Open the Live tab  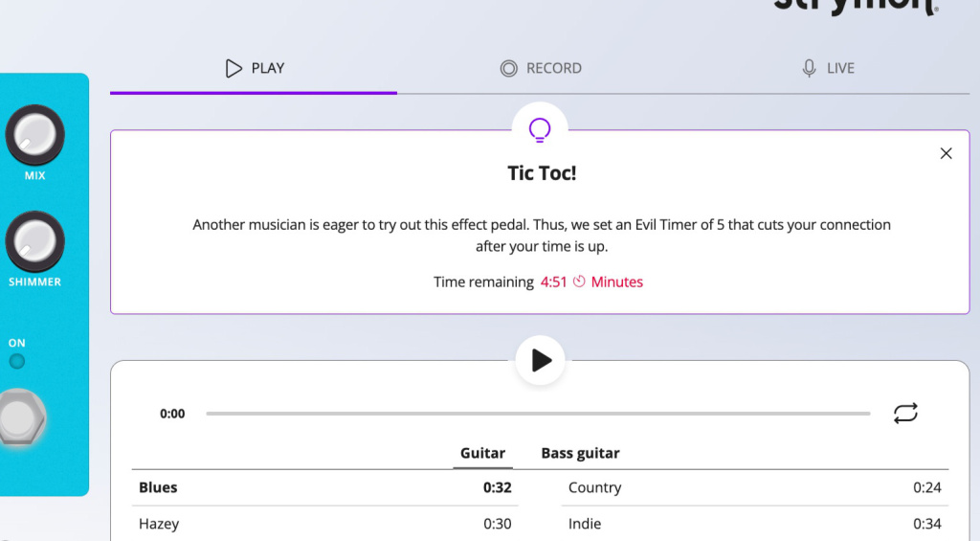click(x=828, y=68)
